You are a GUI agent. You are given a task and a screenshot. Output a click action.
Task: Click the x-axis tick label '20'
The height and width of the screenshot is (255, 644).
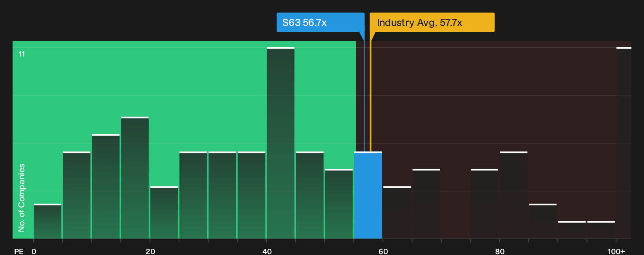tap(150, 251)
